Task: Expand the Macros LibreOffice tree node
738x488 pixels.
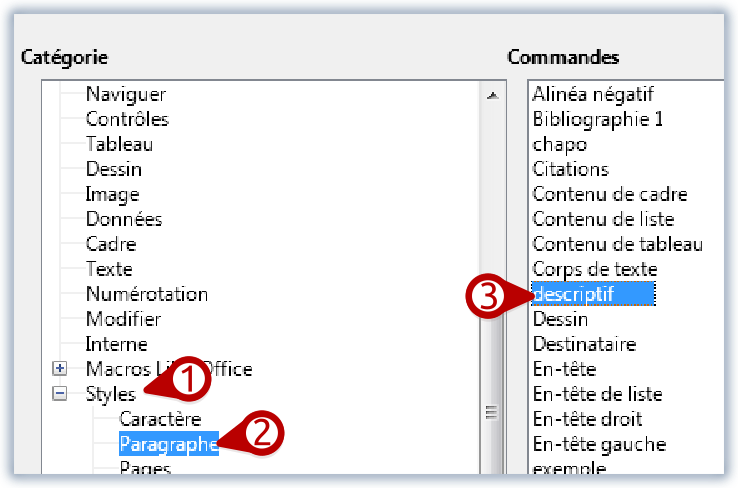Action: click(x=60, y=369)
